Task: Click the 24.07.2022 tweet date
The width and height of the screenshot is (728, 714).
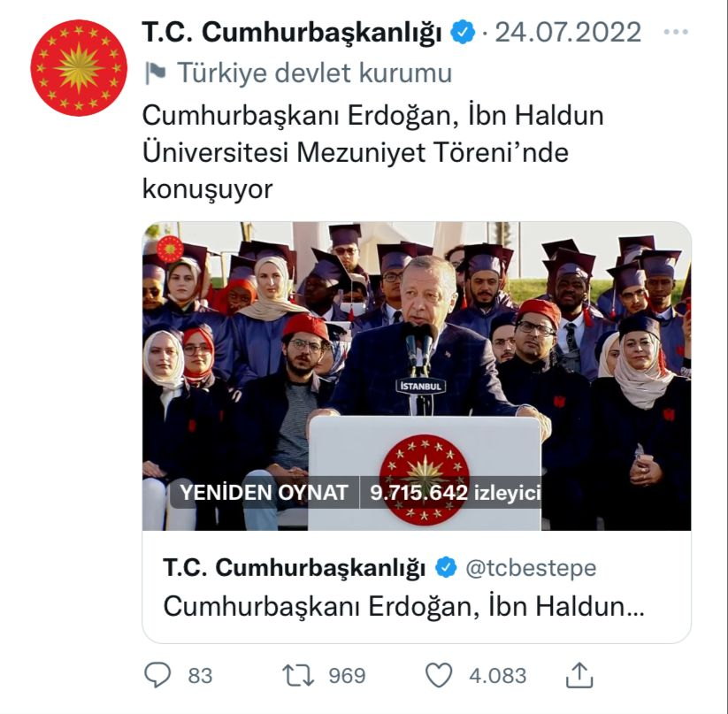Action: click(x=568, y=32)
